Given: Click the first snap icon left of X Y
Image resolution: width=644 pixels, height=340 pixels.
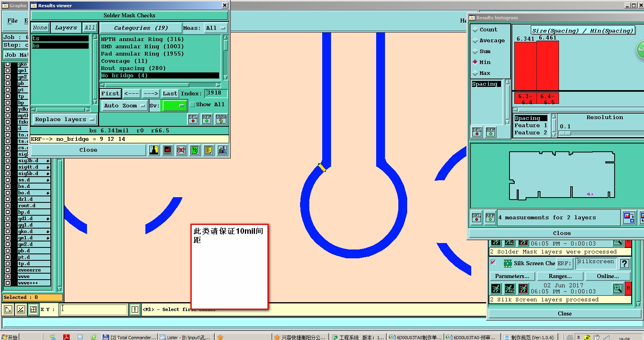Looking at the screenshot, I should 8,309.
